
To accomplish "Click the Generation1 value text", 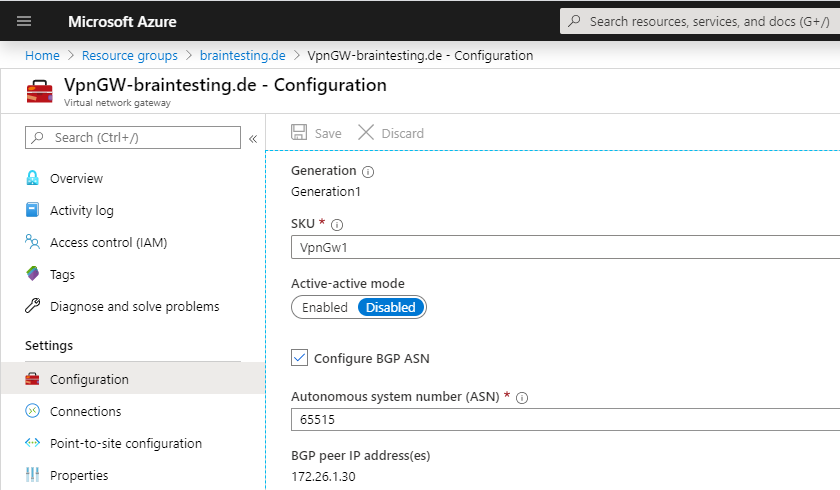I will (326, 192).
